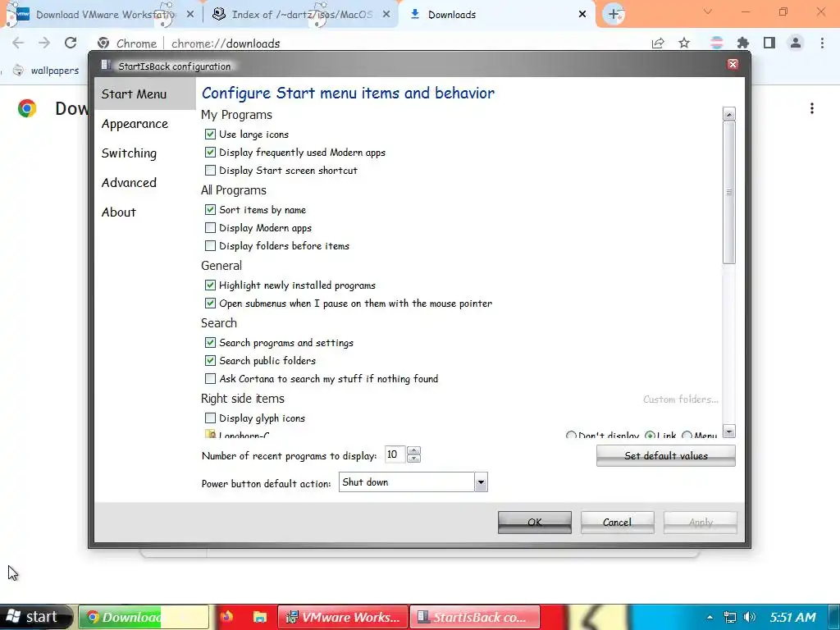Viewport: 840px width, 630px height.
Task: Open Chrome profile avatar
Action: pyautogui.click(x=796, y=43)
